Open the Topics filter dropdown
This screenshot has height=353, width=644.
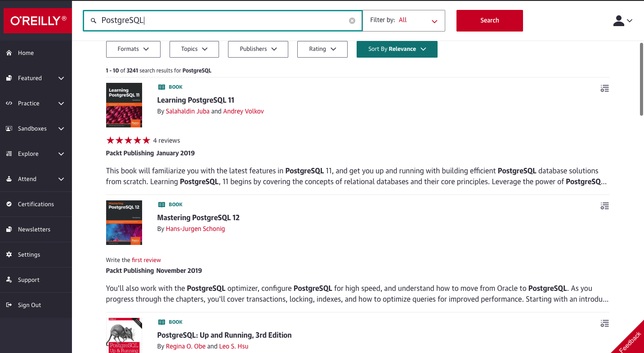tap(194, 49)
